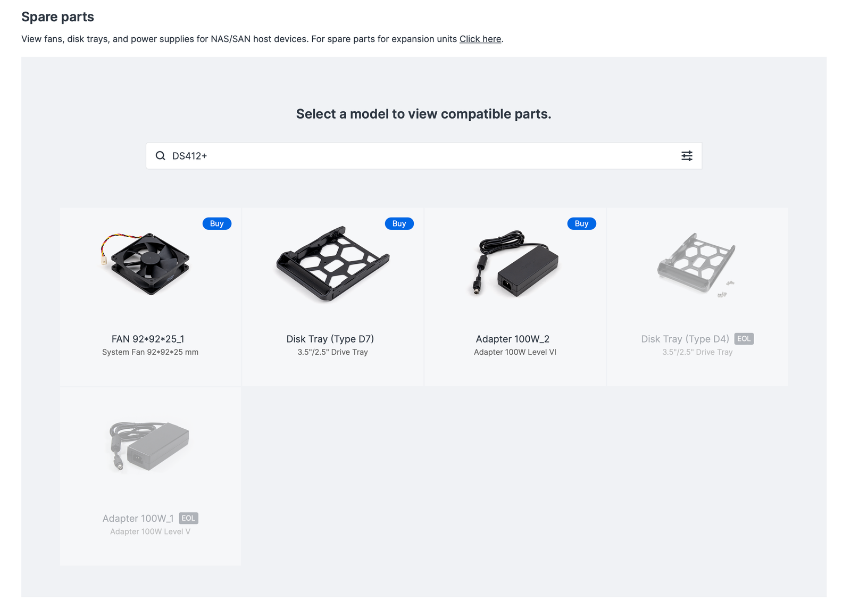Open the system fan product image
Image resolution: width=851 pixels, height=616 pixels.
pyautogui.click(x=146, y=263)
